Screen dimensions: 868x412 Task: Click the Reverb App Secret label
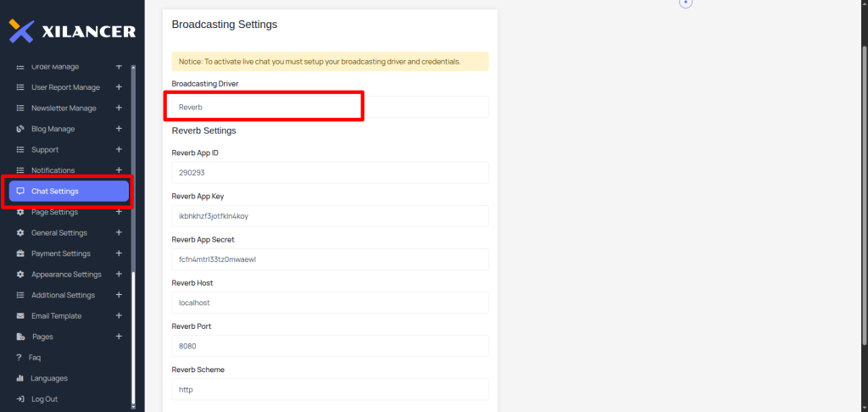(x=203, y=239)
